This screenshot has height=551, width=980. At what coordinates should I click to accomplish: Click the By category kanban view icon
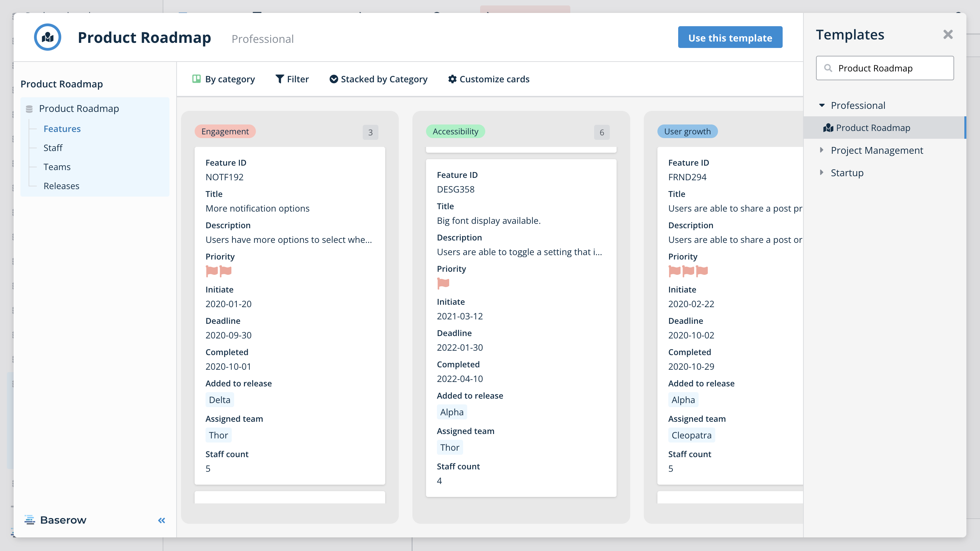tap(196, 78)
